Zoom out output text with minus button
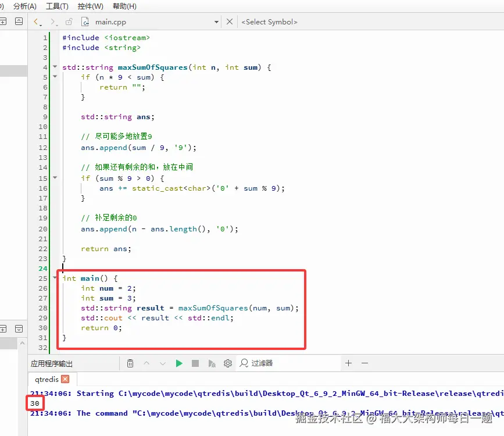The image size is (504, 436). 364,363
